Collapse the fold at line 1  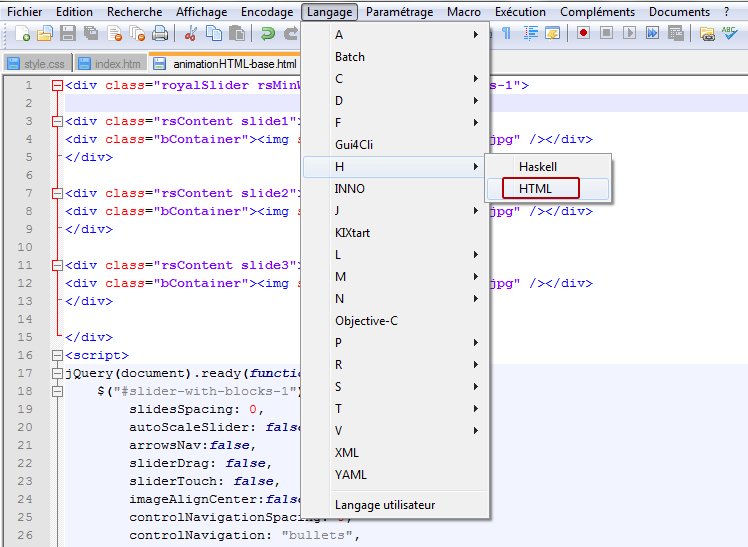[x=57, y=85]
